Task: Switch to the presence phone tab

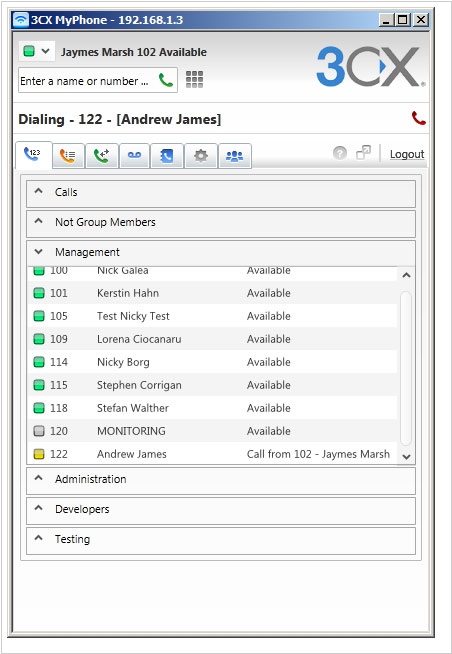Action: tap(33, 155)
